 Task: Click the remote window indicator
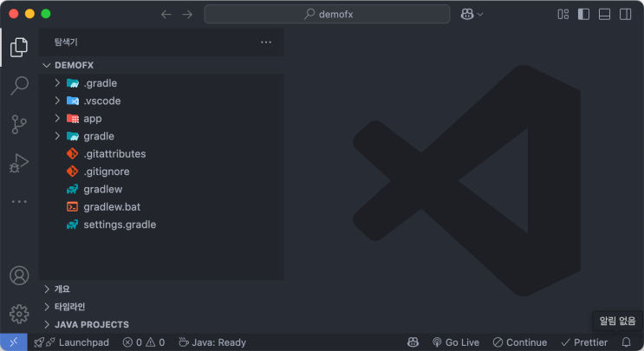click(14, 342)
